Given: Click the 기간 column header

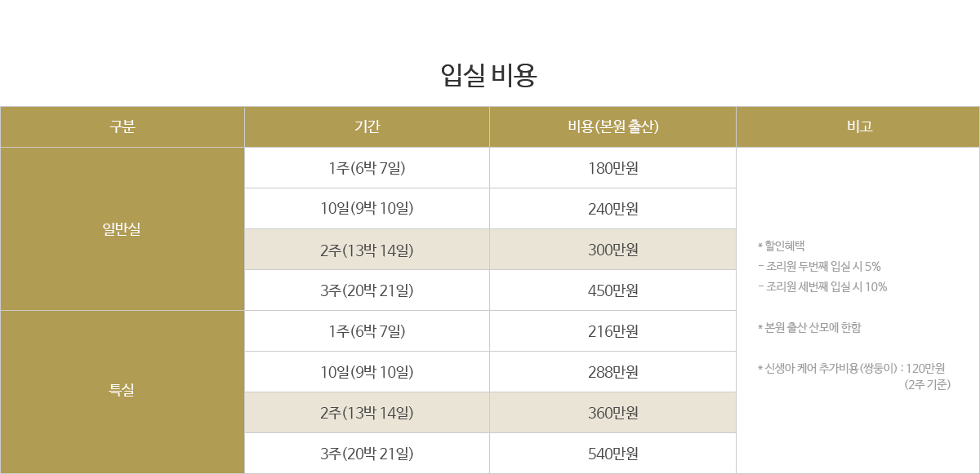Looking at the screenshot, I should (367, 126).
